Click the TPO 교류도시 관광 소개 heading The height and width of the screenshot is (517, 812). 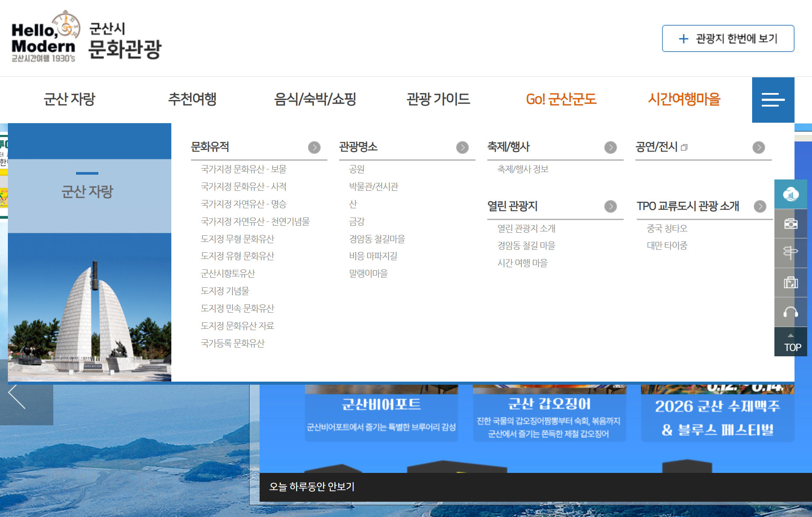[x=688, y=206]
